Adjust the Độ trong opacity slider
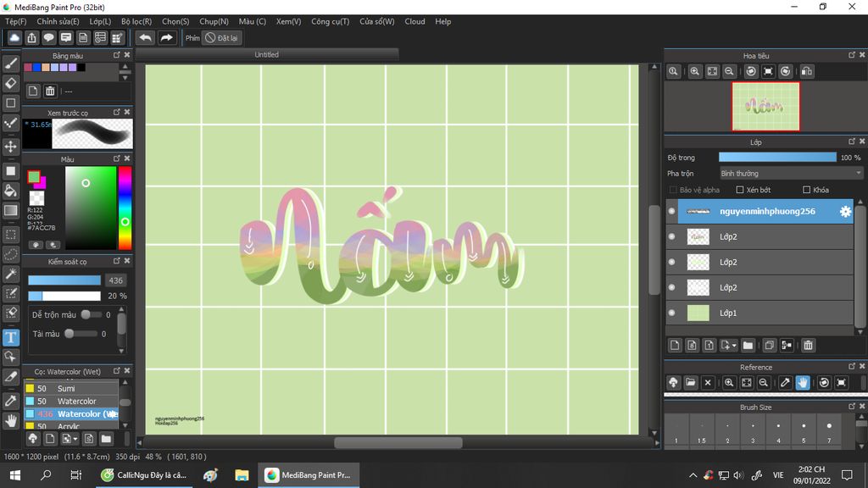 [777, 158]
